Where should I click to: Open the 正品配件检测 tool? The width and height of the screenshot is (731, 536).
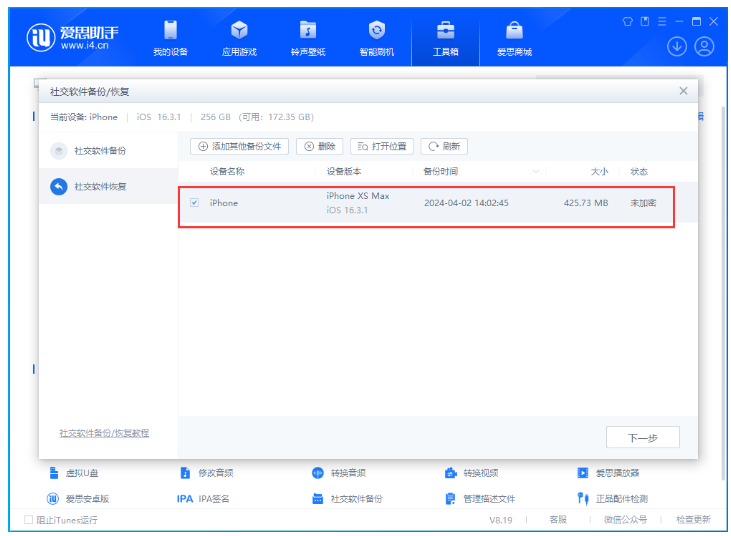tap(612, 499)
